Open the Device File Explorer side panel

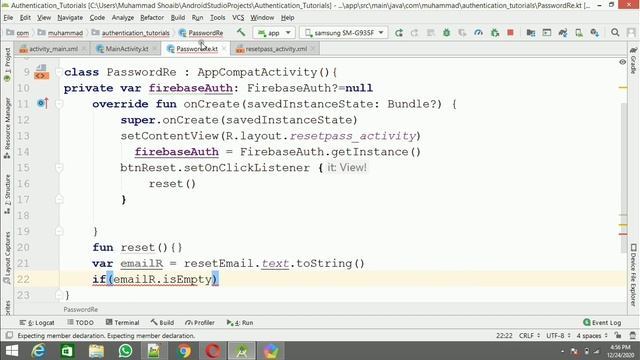633,274
